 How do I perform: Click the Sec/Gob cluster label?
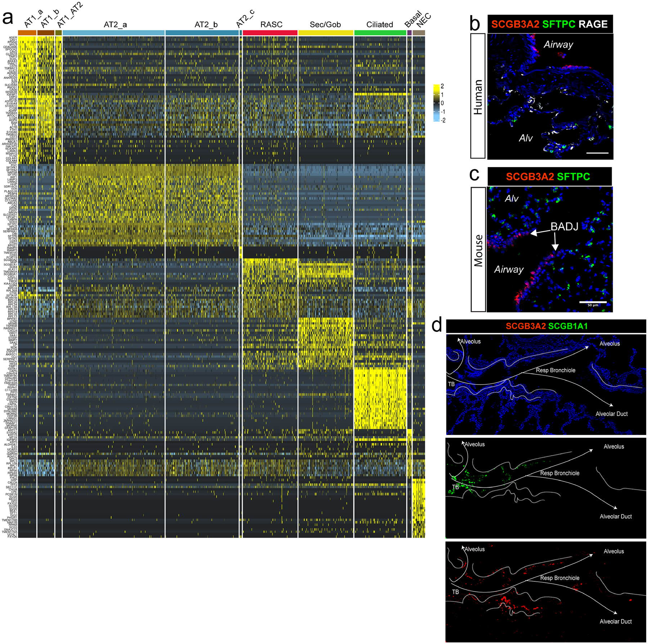coord(325,24)
